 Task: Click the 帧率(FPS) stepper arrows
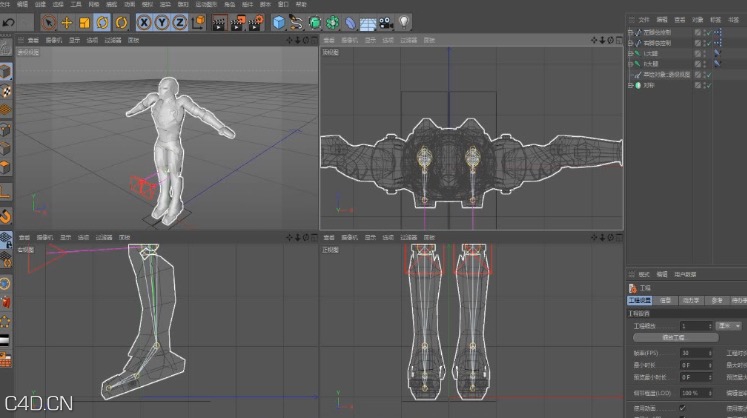710,353
